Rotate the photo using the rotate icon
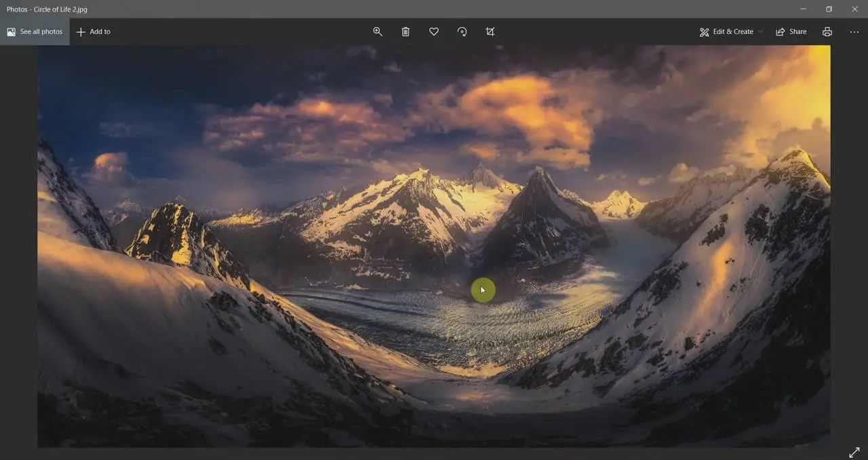Screen dimensions: 868x460 click(462, 32)
